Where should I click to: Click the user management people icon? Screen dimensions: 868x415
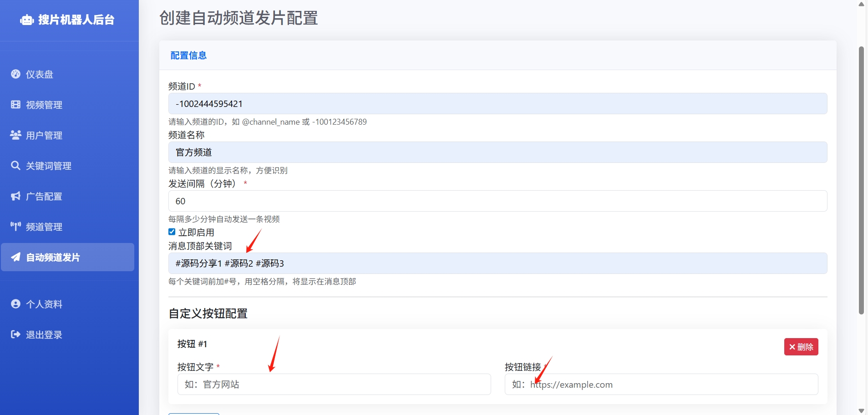click(15, 135)
